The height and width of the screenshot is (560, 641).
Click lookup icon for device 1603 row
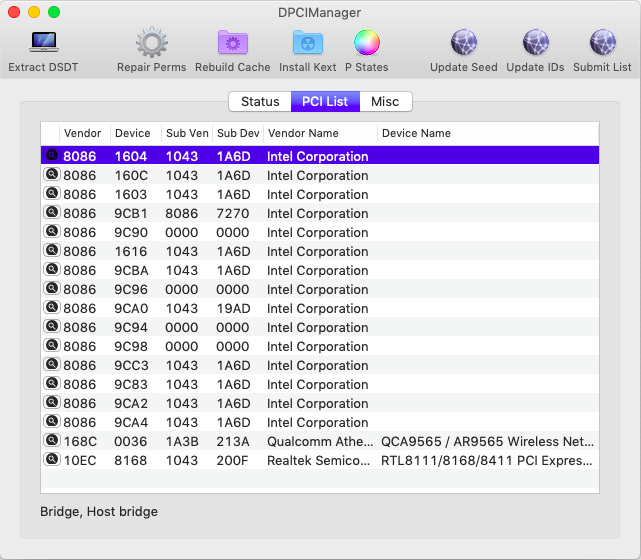pos(52,193)
